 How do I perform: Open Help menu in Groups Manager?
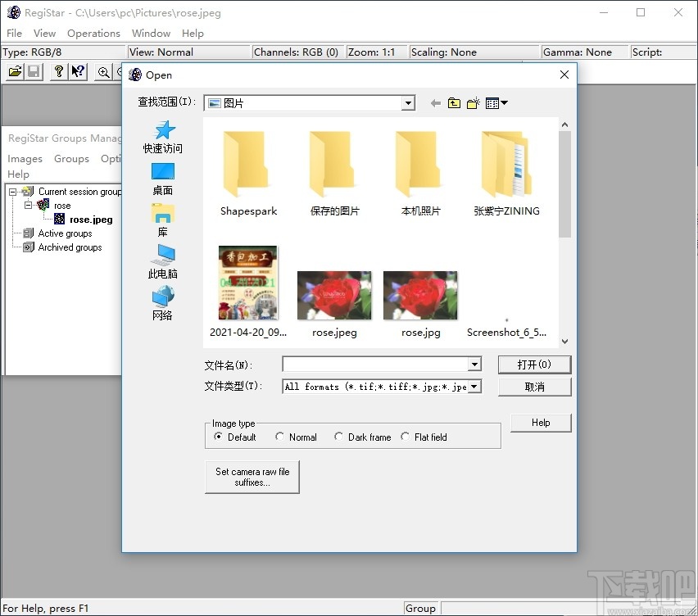point(18,174)
